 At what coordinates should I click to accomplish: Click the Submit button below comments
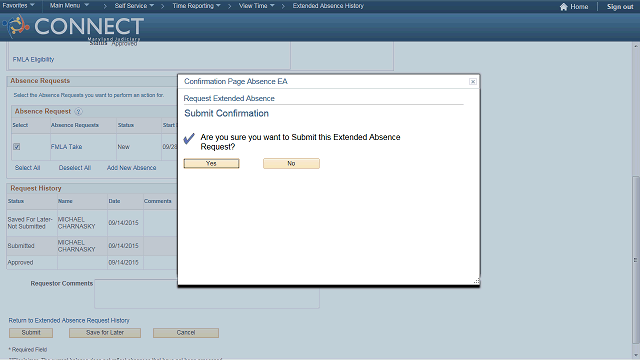pos(31,333)
